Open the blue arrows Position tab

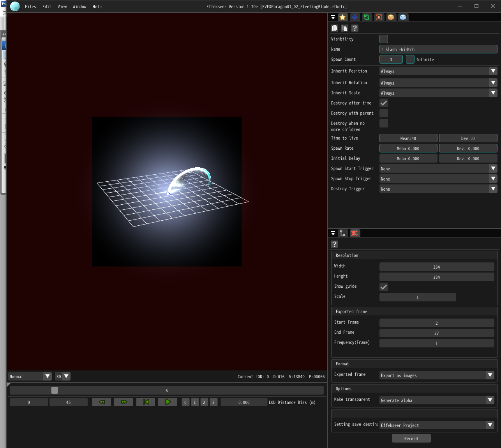click(355, 17)
